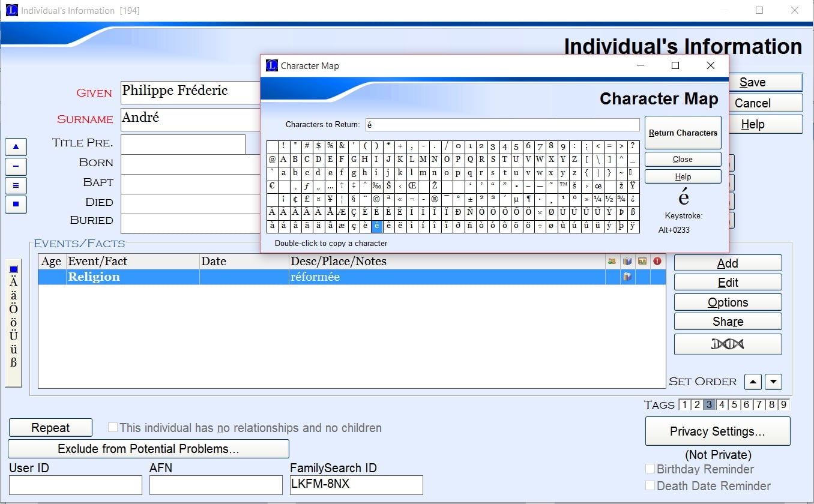This screenshot has width=814, height=504.
Task: Move the event down with the Set Order arrow
Action: tap(774, 382)
